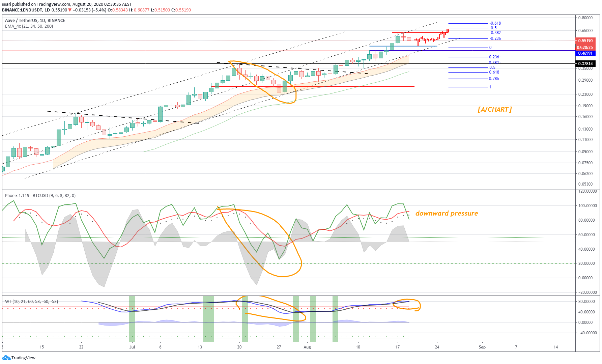Select the 0 Fibonacci level label
The width and height of the screenshot is (602, 364).
click(x=490, y=48)
